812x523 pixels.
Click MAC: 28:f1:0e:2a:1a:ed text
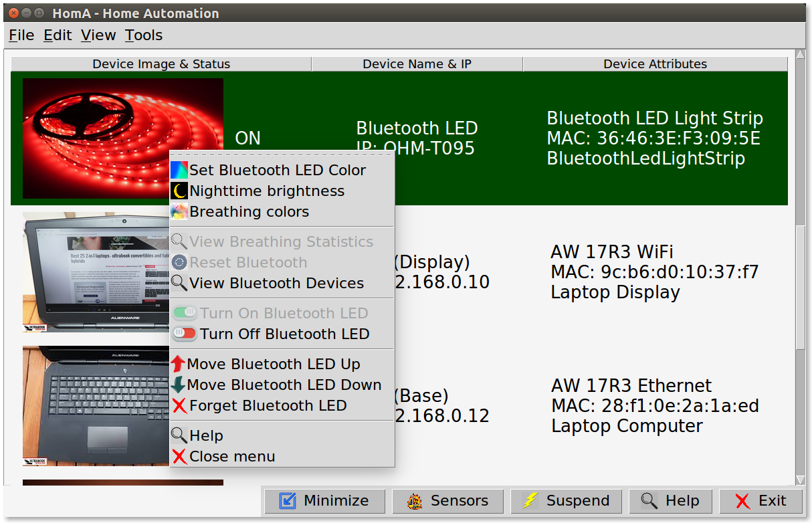(x=655, y=406)
